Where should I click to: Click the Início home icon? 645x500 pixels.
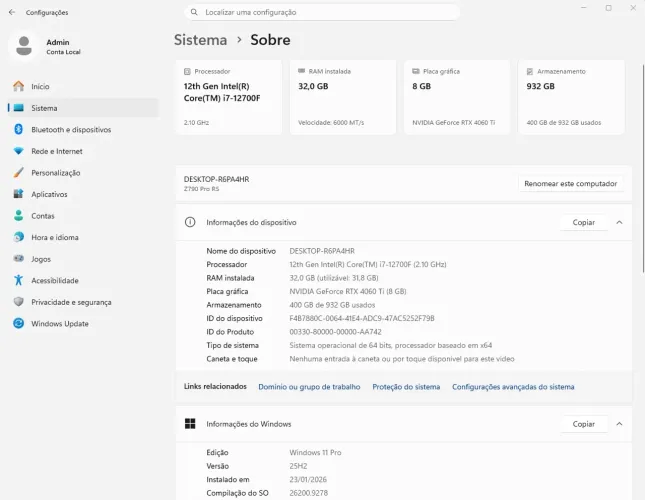pos(19,86)
